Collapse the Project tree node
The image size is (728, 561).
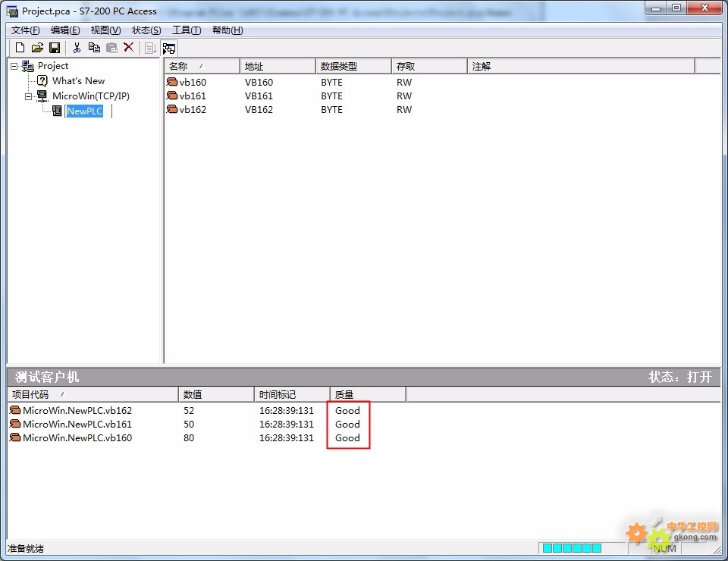tap(14, 67)
